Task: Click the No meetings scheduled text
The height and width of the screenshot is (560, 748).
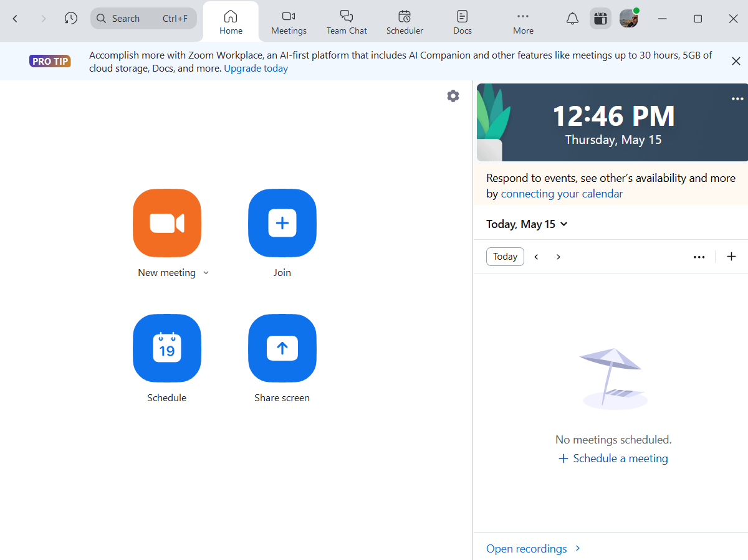Action: tap(613, 440)
